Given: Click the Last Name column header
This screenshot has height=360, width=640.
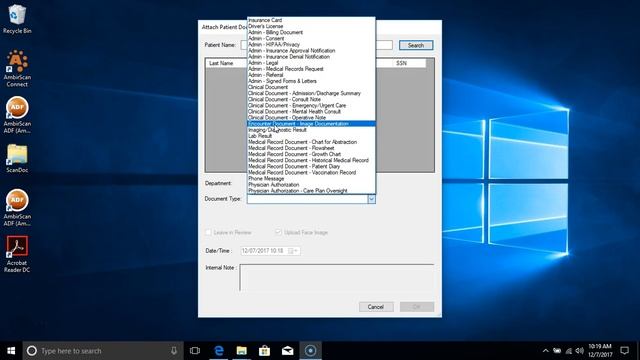Looking at the screenshot, I should tap(227, 63).
